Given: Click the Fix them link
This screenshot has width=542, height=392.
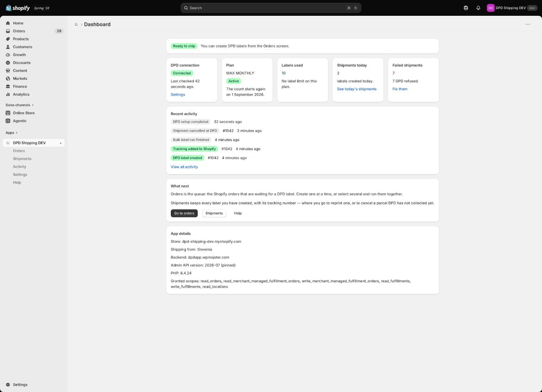Looking at the screenshot, I should click(400, 89).
